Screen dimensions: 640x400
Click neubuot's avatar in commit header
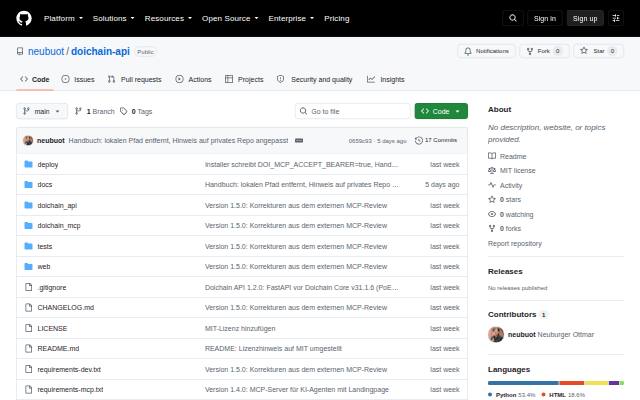point(28,140)
